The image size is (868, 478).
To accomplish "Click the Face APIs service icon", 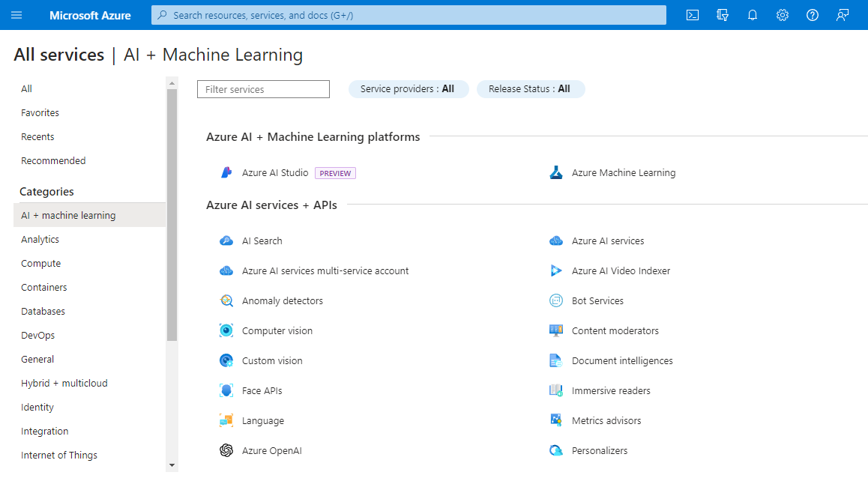I will click(x=226, y=390).
